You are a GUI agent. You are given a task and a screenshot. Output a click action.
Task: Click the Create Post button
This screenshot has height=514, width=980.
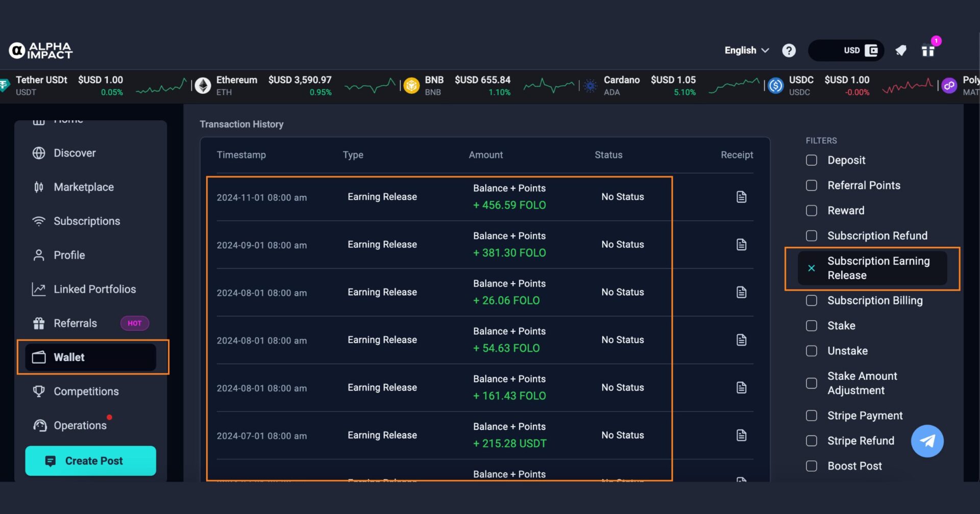point(91,461)
